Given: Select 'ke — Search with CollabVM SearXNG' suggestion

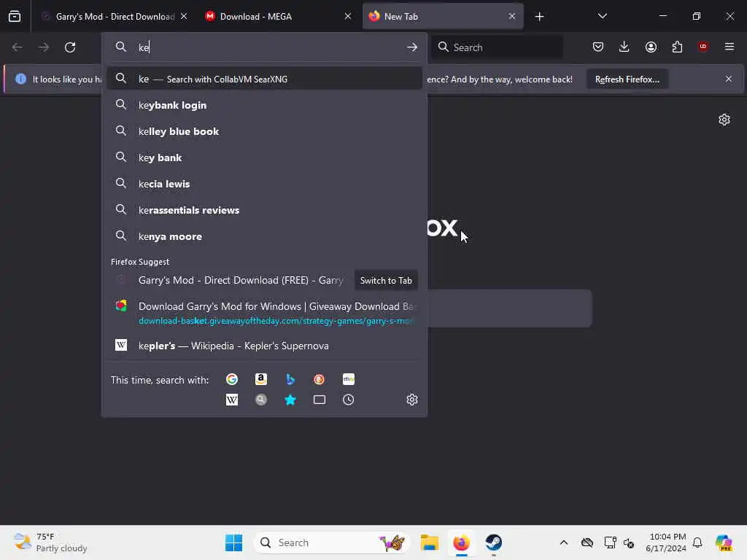Looking at the screenshot, I should [x=264, y=79].
